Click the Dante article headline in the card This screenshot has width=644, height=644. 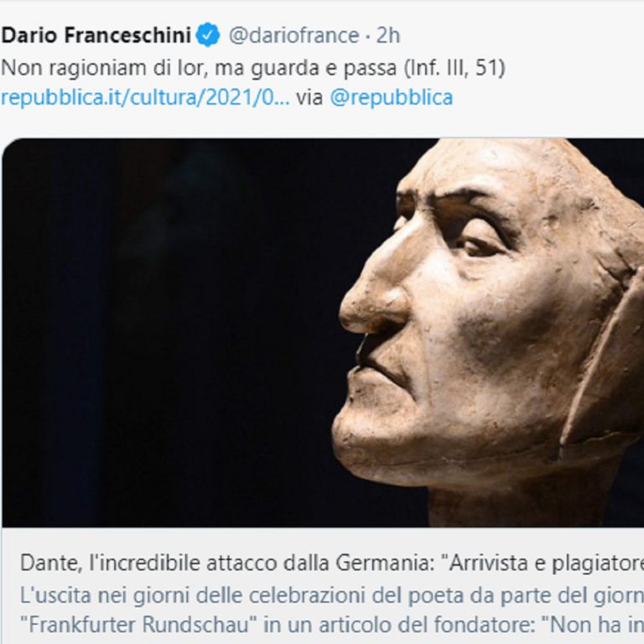[332, 563]
